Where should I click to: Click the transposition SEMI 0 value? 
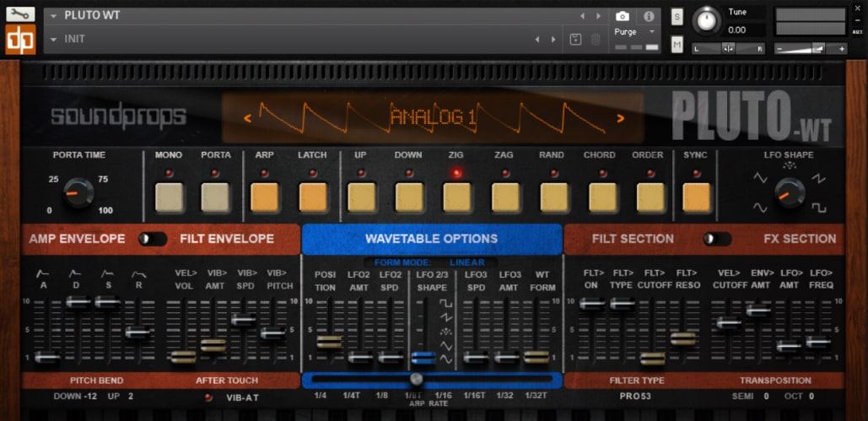click(x=766, y=397)
